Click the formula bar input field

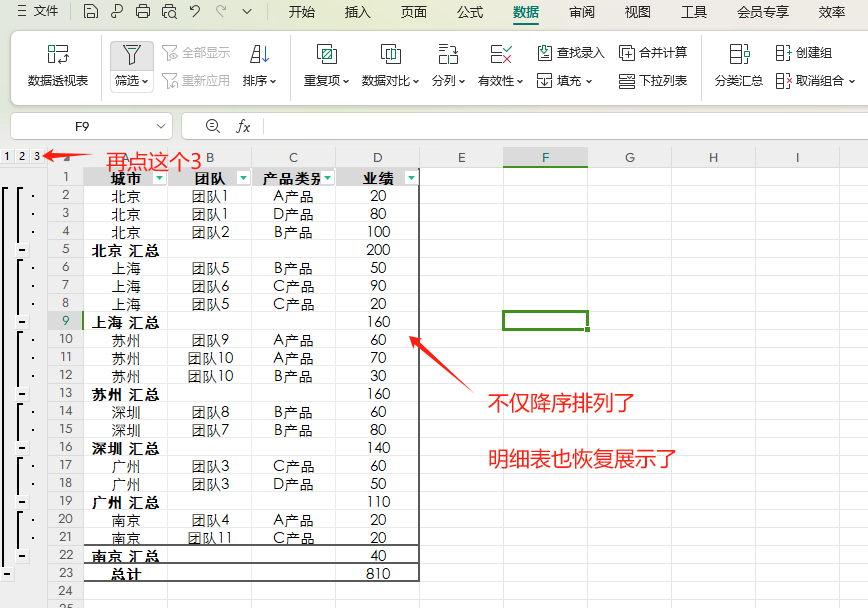click(566, 126)
